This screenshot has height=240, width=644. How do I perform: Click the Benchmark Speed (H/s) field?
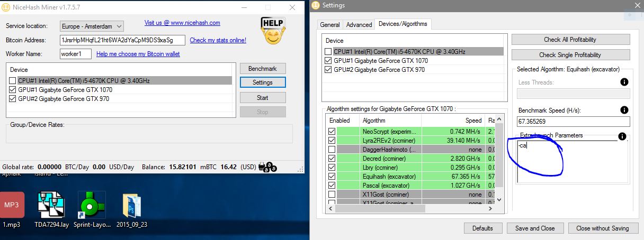tap(574, 122)
